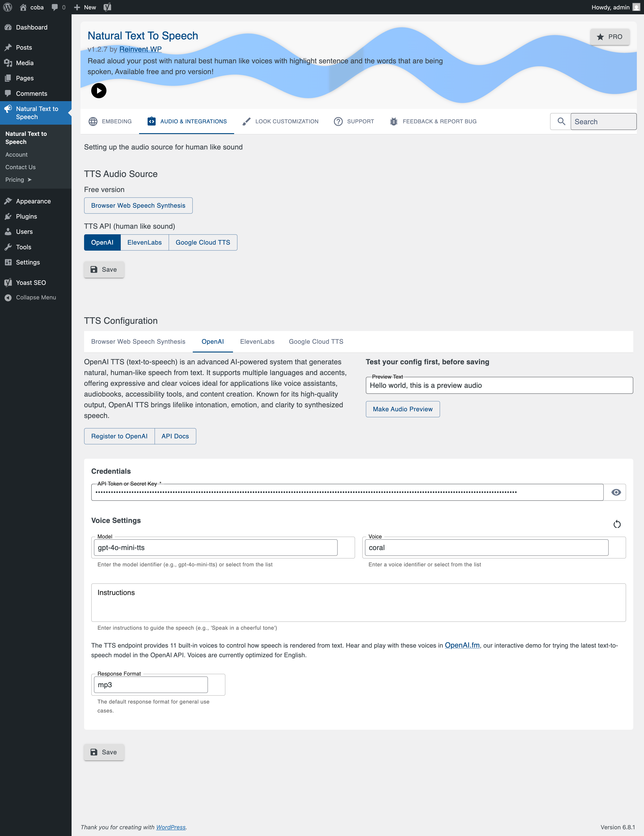Click into the Instructions text area
This screenshot has width=644, height=836.
(358, 603)
